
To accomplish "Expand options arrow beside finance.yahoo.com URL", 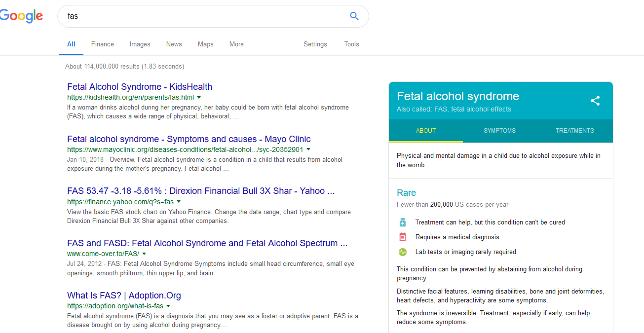I will (179, 201).
